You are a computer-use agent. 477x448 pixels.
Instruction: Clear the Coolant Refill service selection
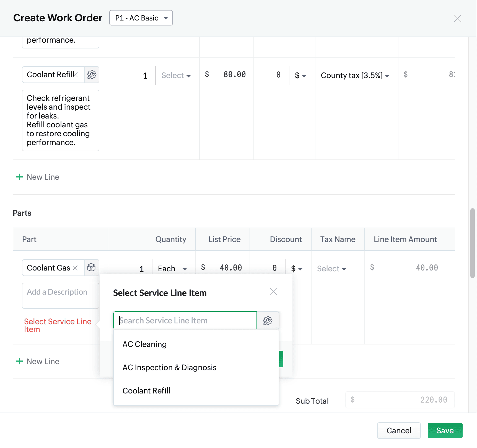(x=76, y=75)
